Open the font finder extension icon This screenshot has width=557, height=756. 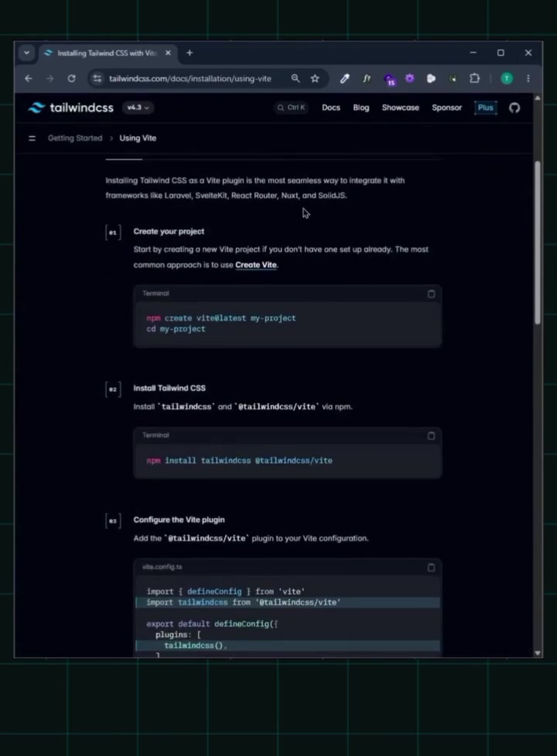point(367,78)
